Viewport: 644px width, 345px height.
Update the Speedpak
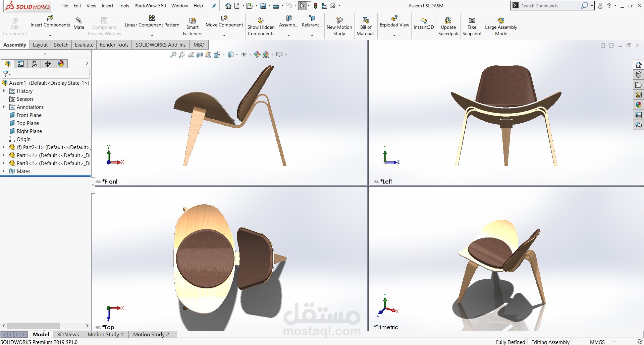(x=448, y=26)
